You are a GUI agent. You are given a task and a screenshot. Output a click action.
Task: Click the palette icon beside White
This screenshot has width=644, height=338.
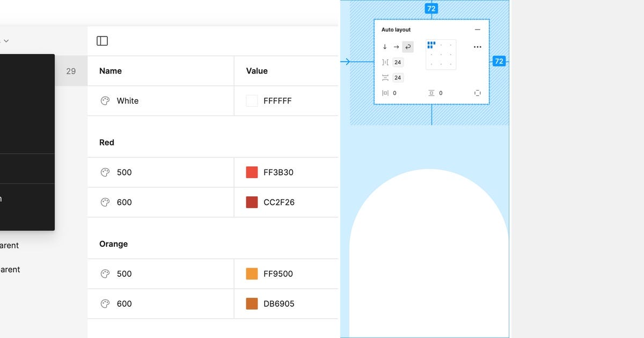[105, 100]
